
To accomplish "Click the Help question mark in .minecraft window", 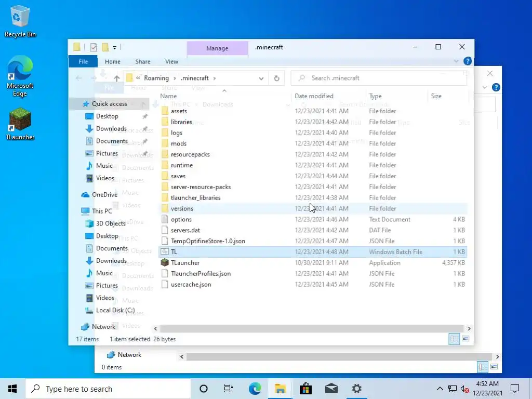I will (x=467, y=61).
